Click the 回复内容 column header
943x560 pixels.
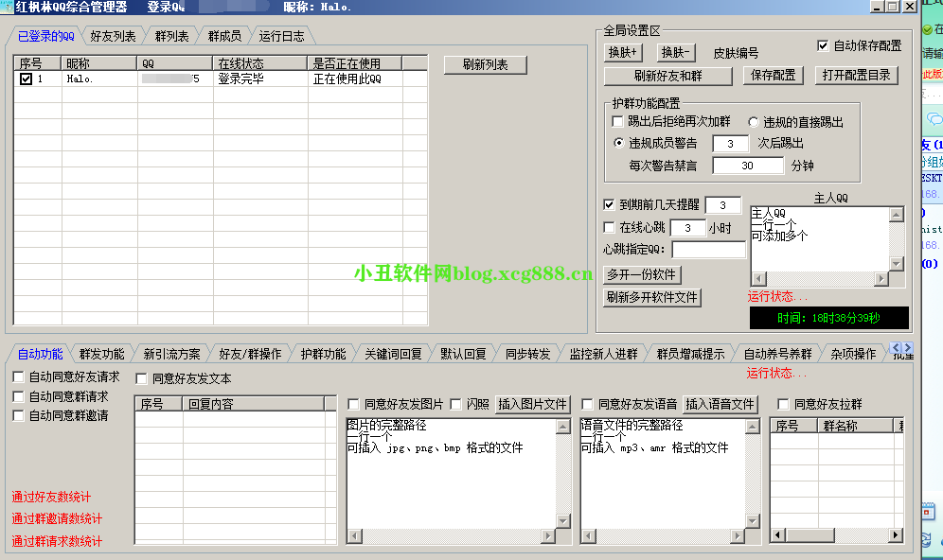coord(253,404)
